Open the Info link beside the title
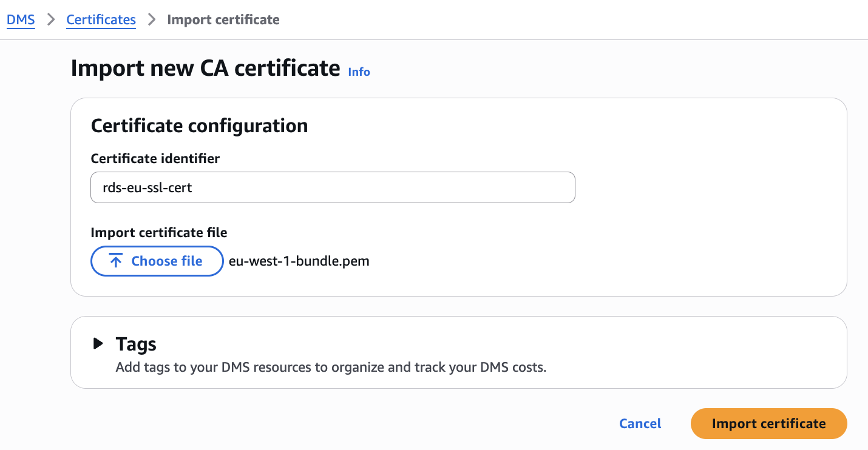Screen dimensions: 868x450 (x=359, y=72)
